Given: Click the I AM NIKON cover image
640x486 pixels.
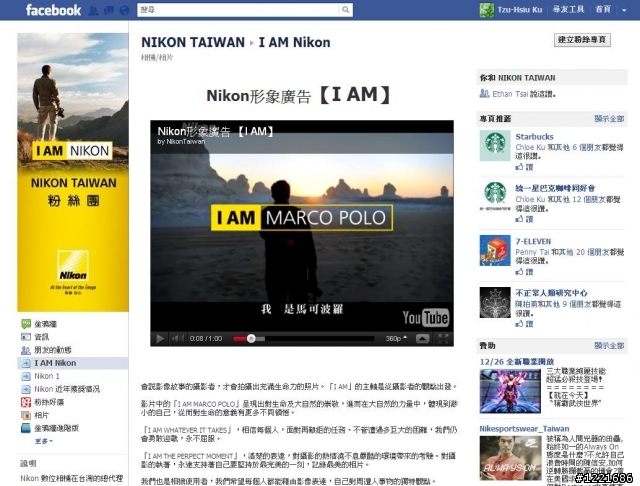Looking at the screenshot, I should [x=73, y=172].
